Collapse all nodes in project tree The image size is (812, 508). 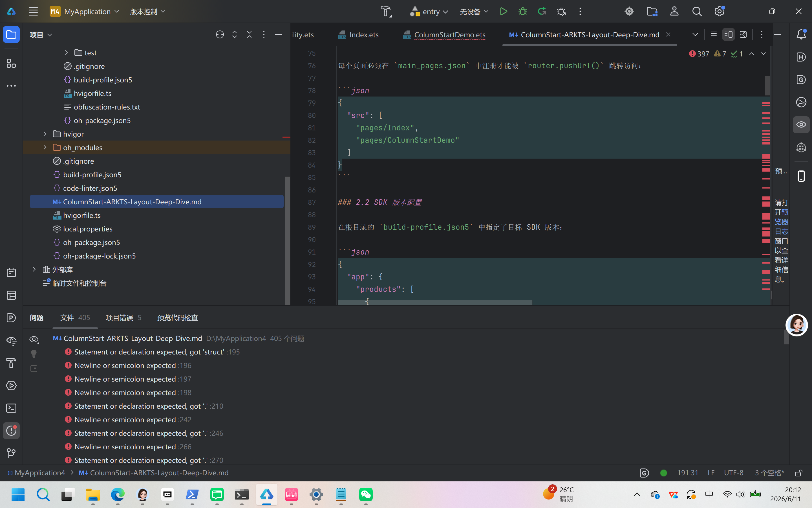(249, 35)
